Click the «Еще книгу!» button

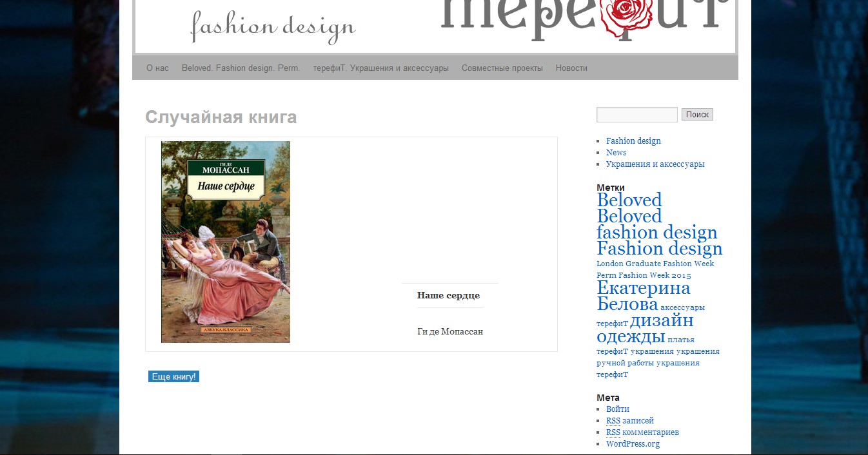pos(173,376)
